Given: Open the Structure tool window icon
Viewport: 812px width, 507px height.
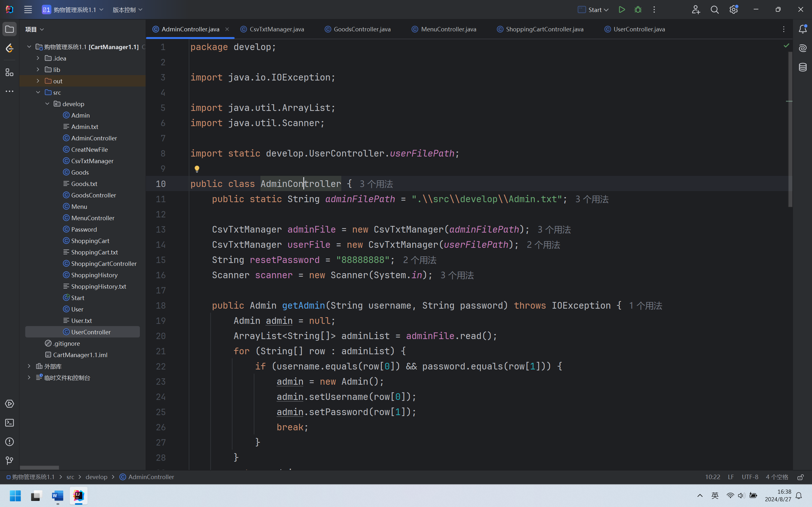Looking at the screenshot, I should click(x=10, y=73).
